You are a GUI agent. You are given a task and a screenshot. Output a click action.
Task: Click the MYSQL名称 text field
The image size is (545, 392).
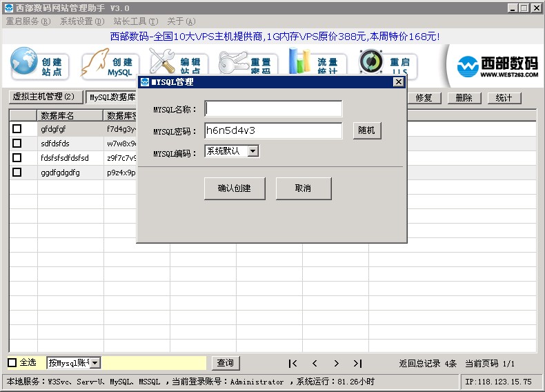pyautogui.click(x=273, y=109)
